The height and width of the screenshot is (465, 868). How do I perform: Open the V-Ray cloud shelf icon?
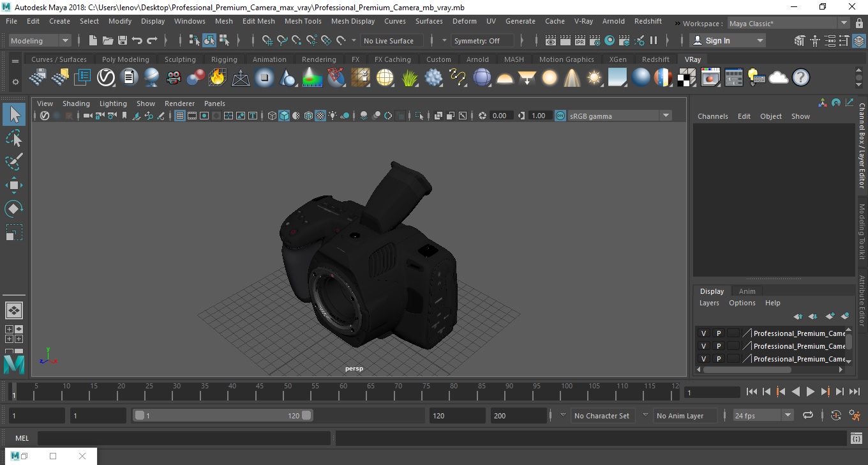coord(779,78)
